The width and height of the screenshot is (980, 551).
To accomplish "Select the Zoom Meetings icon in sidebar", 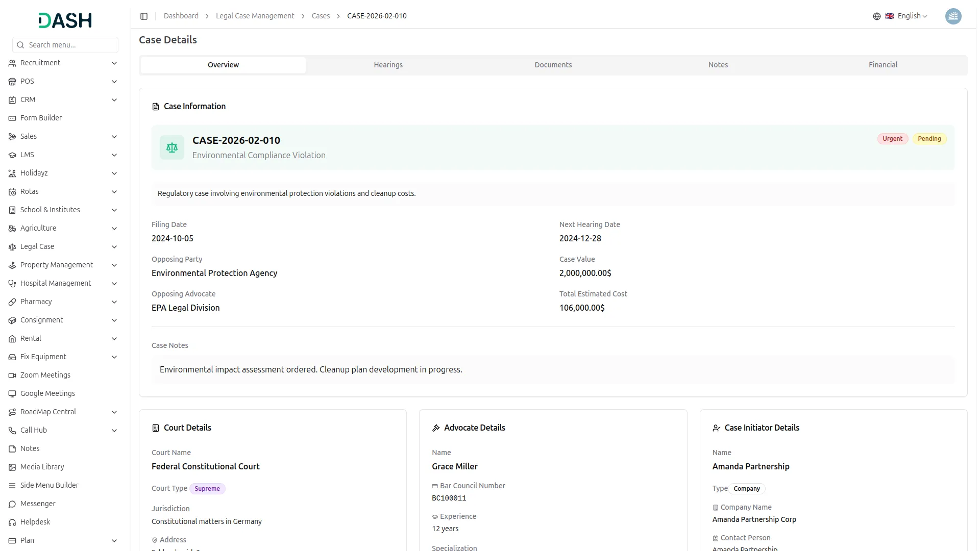I will tap(12, 375).
